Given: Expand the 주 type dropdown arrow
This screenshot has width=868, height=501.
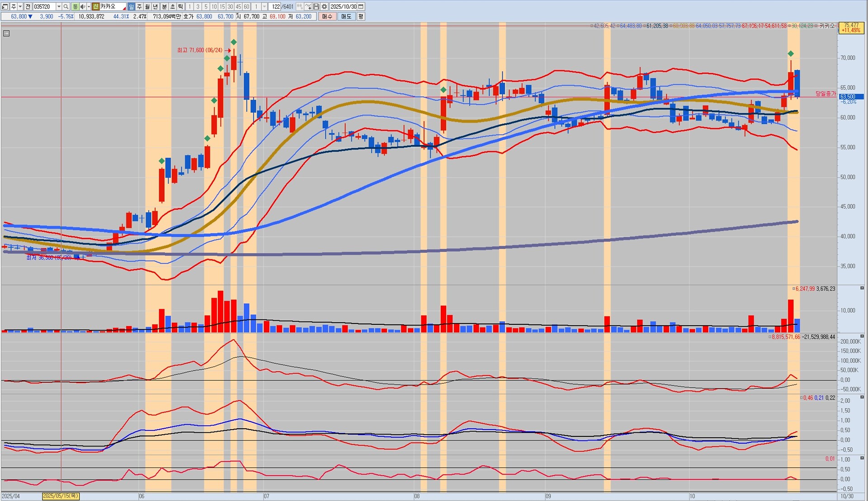Looking at the screenshot, I should click(20, 6).
